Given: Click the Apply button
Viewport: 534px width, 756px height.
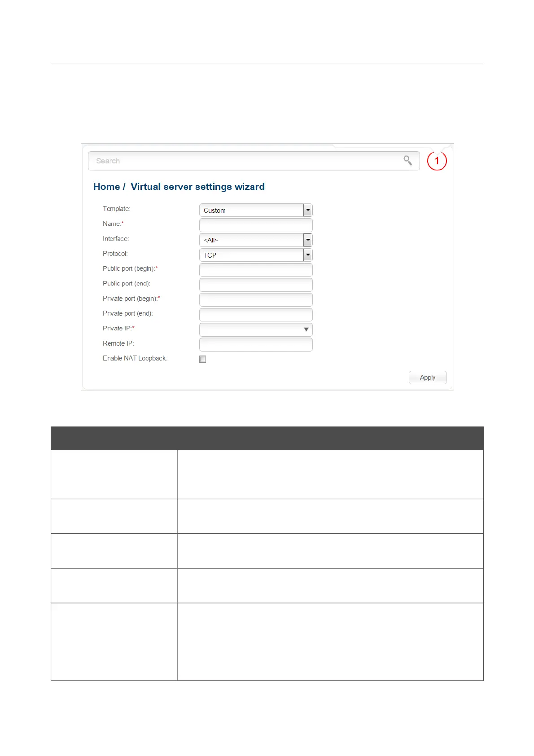Looking at the screenshot, I should (428, 378).
